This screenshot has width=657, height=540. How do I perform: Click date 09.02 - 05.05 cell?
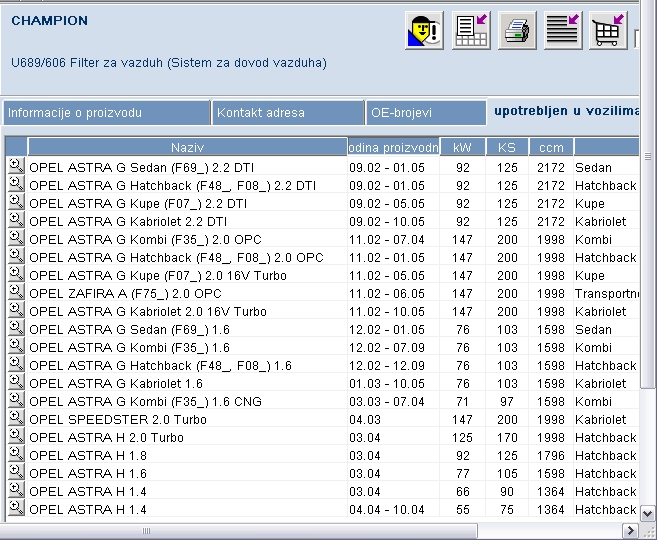click(387, 204)
